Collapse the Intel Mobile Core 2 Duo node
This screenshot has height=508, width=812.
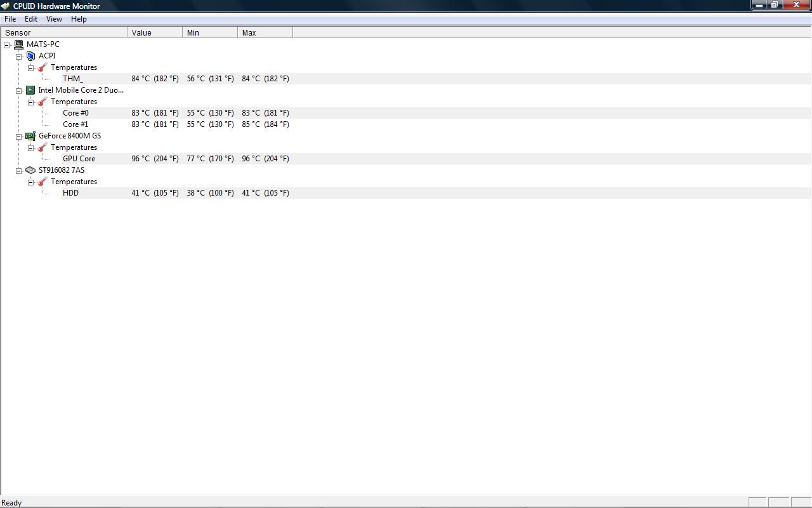click(19, 91)
